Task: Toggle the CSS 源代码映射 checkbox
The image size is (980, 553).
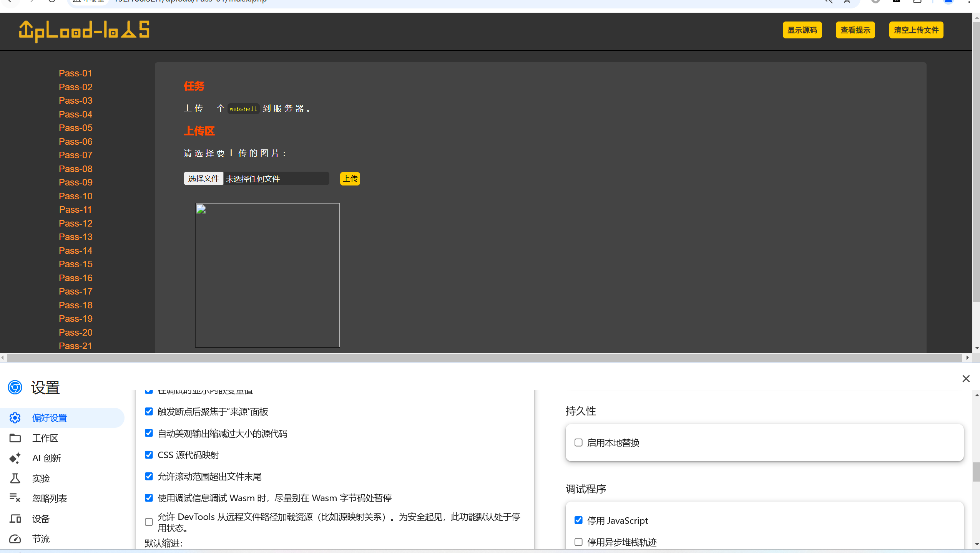Action: pos(149,455)
